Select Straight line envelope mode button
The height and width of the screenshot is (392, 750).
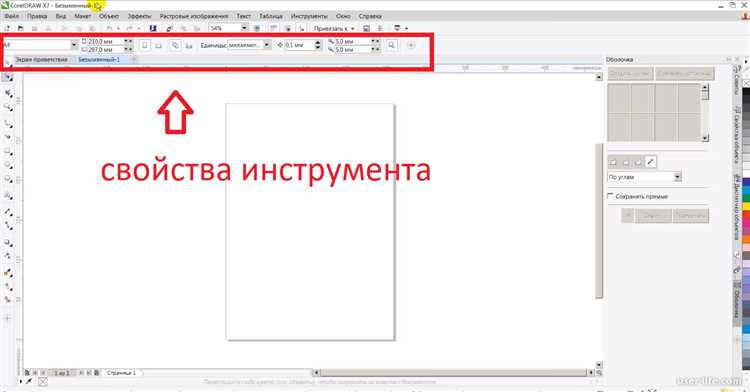pyautogui.click(x=612, y=163)
